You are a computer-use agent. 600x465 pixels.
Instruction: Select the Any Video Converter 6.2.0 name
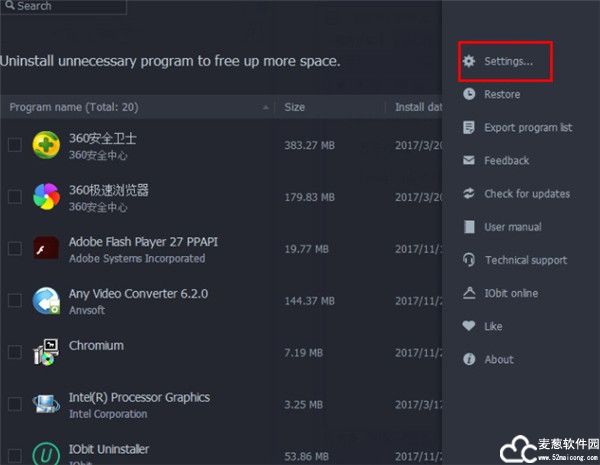(138, 294)
